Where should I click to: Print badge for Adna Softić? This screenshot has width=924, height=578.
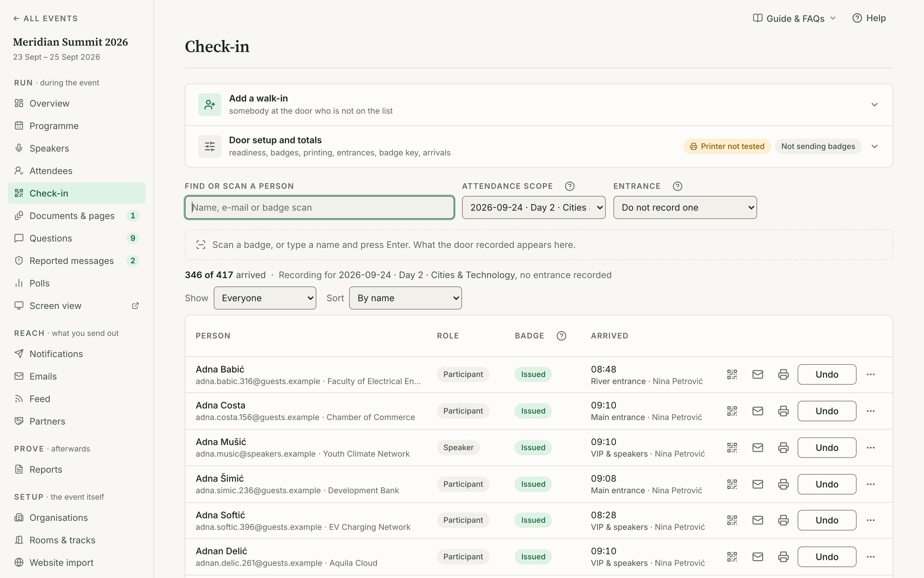point(783,520)
